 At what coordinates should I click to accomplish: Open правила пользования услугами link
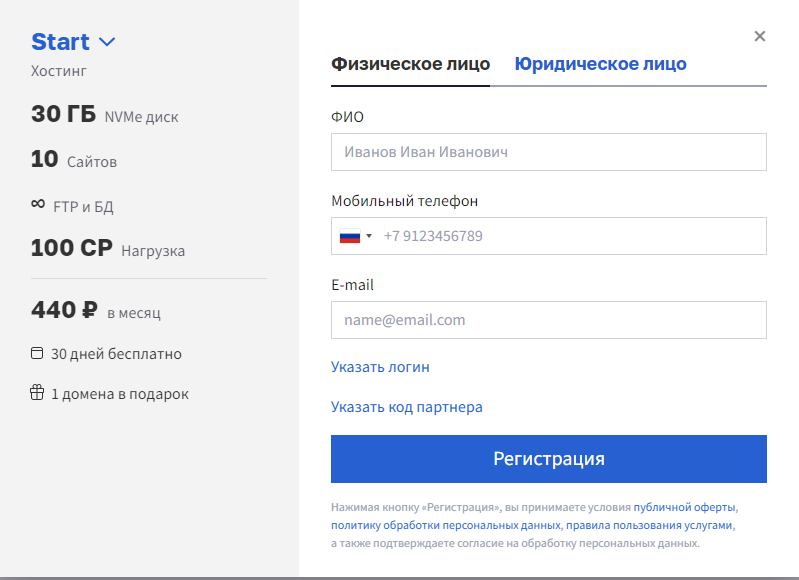tap(649, 525)
